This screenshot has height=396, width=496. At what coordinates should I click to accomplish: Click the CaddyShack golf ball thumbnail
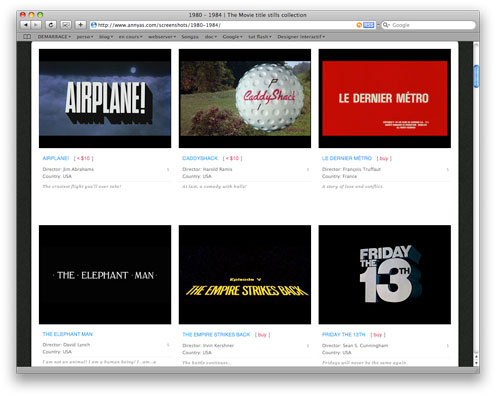245,98
